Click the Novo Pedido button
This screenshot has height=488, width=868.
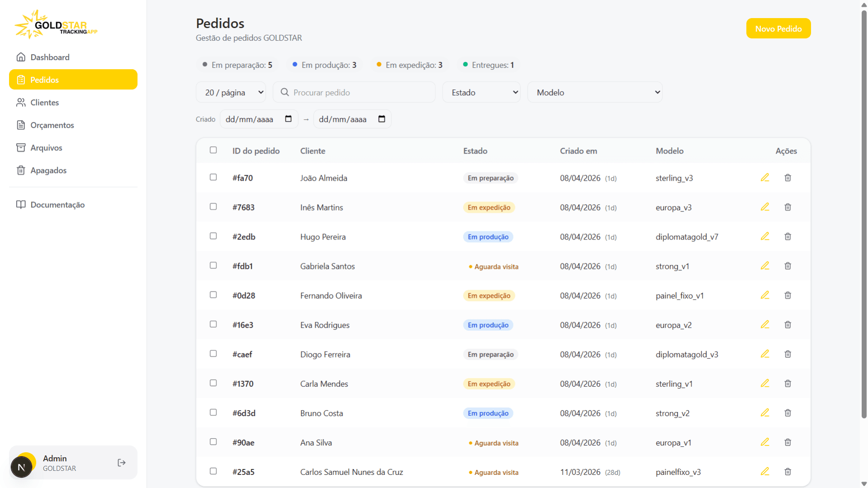coord(778,28)
